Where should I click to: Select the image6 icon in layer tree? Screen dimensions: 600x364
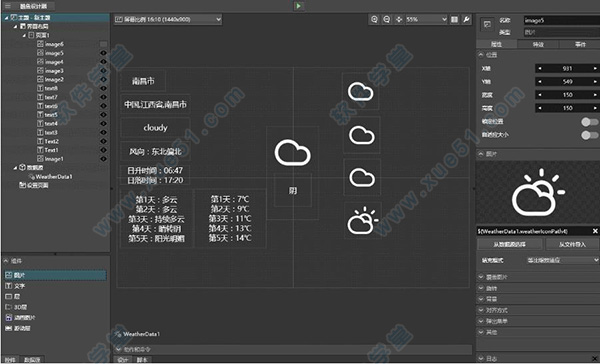pos(40,44)
